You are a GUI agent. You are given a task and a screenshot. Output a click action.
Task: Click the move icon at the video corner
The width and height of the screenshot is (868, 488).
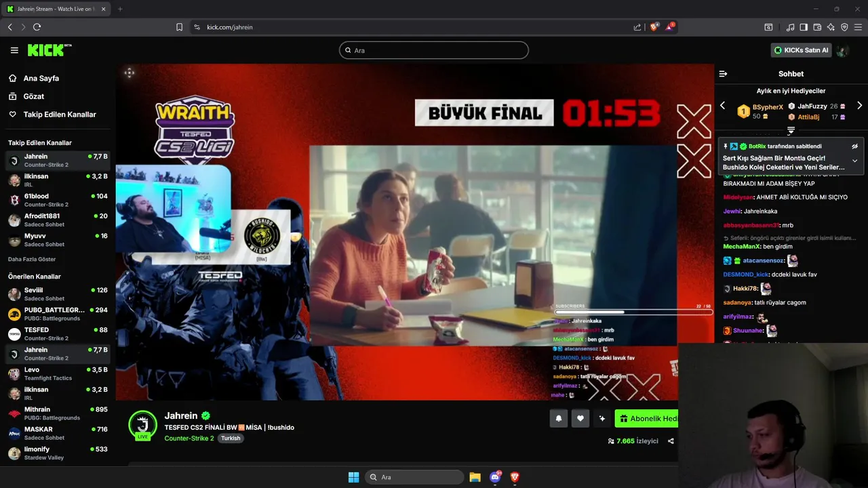coord(130,73)
